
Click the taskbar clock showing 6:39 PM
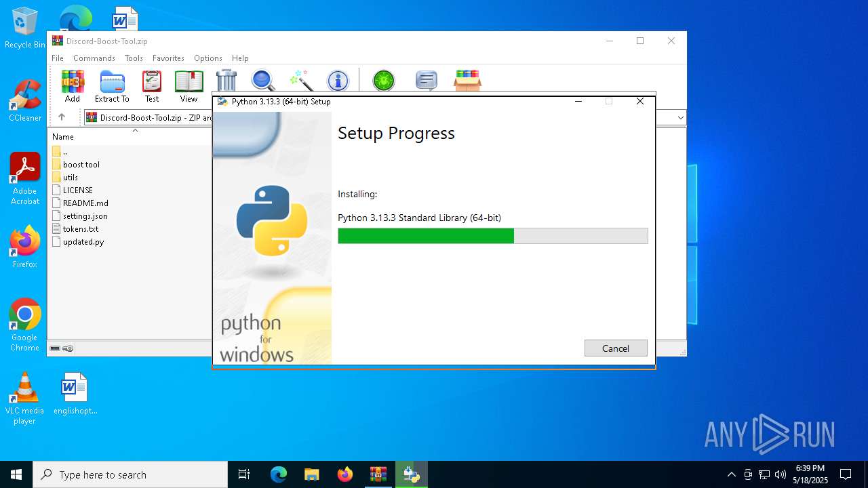click(x=810, y=474)
